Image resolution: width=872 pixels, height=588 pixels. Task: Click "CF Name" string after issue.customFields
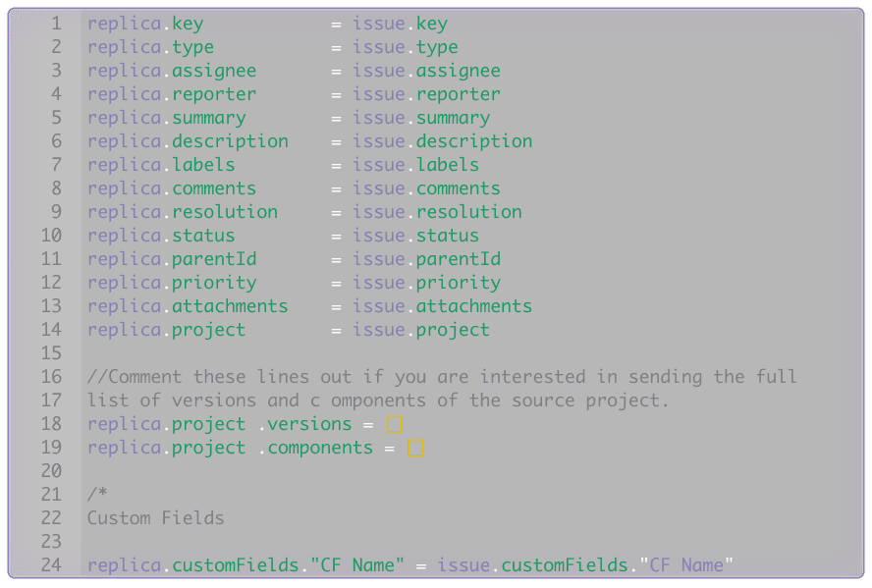[685, 565]
